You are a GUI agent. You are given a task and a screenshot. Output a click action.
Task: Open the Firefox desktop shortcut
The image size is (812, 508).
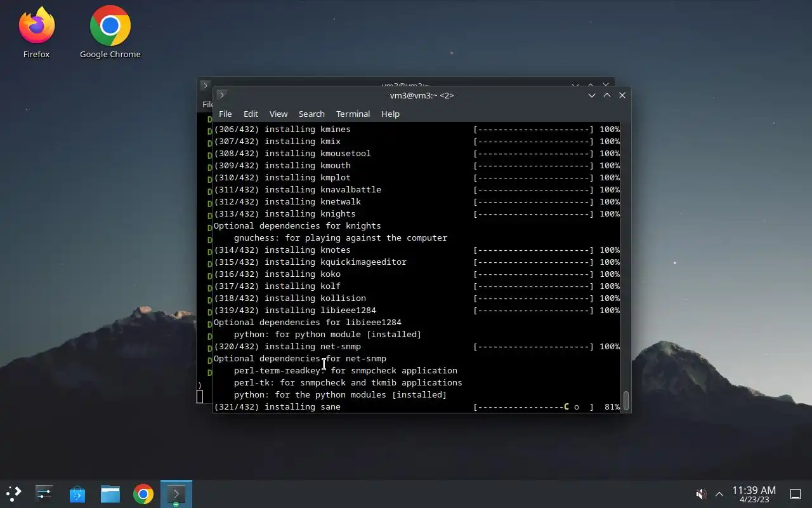point(36,33)
